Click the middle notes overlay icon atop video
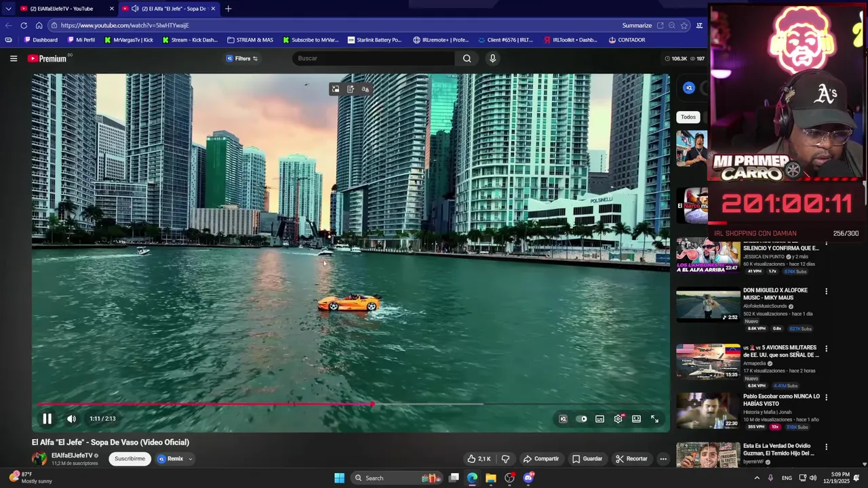 tap(351, 89)
